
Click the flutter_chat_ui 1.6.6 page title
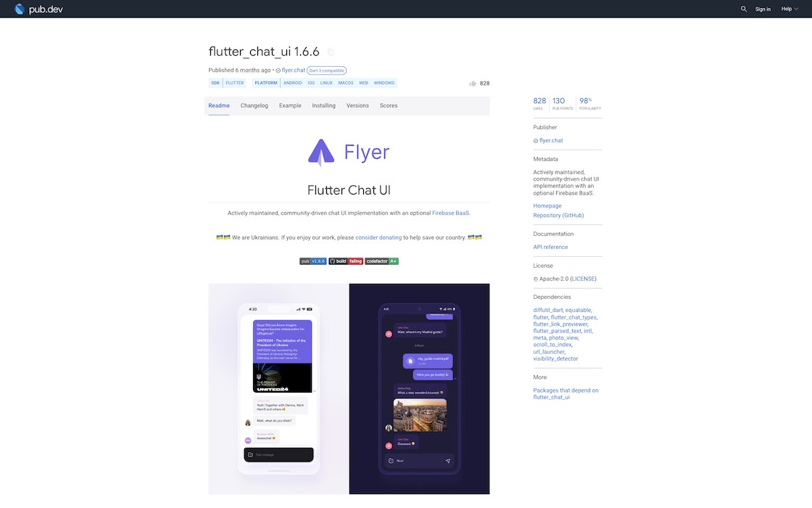(x=264, y=52)
